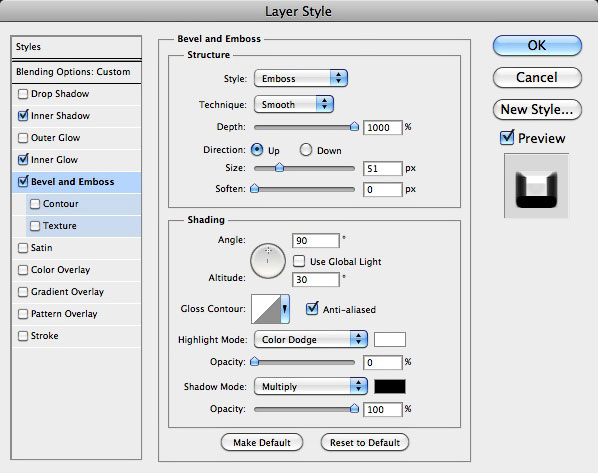Open Shadow Mode dropdown showing Multiply

[311, 386]
